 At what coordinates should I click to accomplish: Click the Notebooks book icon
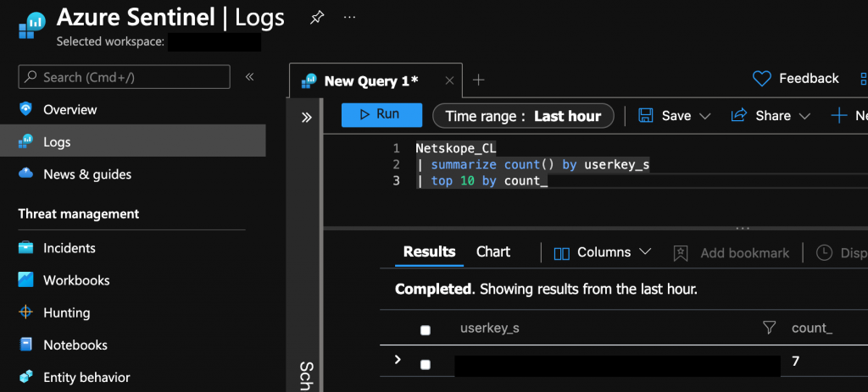(26, 345)
